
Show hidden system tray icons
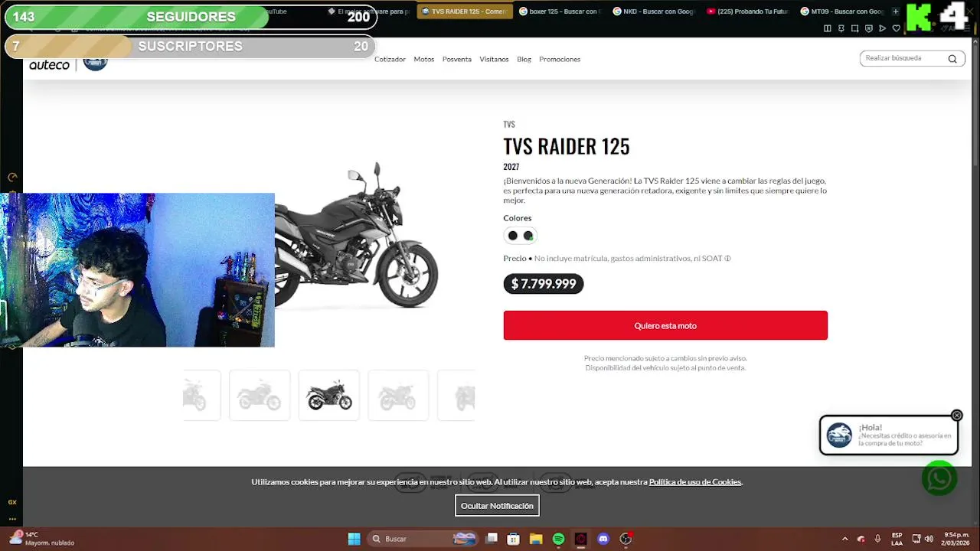click(x=844, y=539)
